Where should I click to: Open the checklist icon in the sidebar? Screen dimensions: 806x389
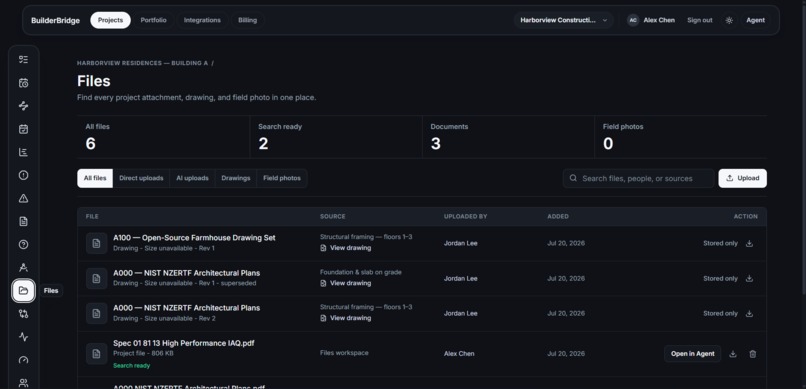point(23,60)
